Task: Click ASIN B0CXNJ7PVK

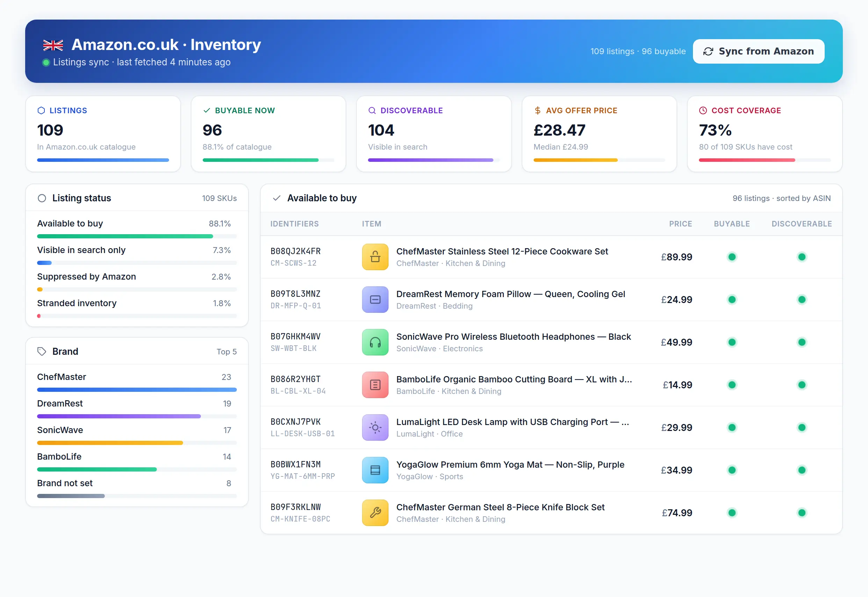Action: pyautogui.click(x=295, y=422)
